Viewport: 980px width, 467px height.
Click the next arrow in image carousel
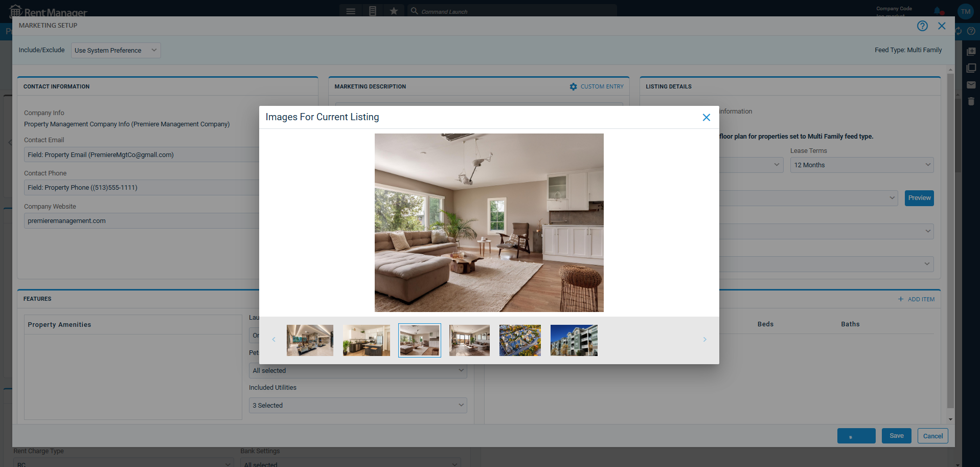point(704,339)
